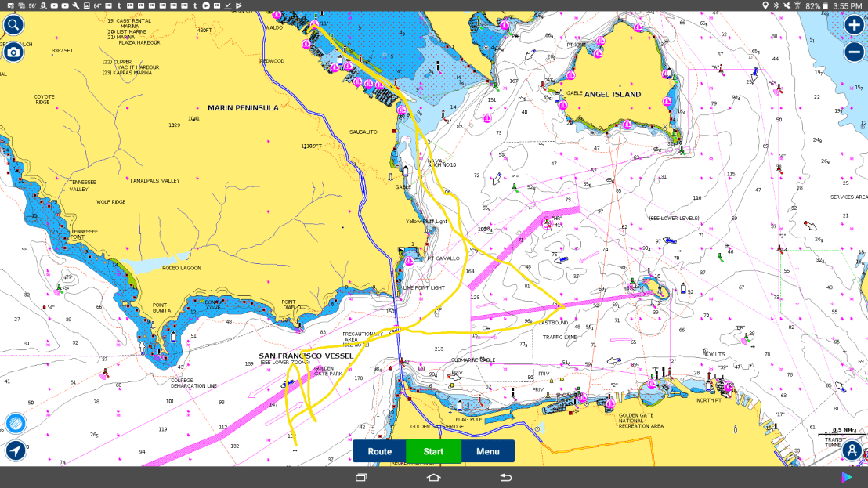Tap the 0.5 NM scale bar
The image size is (868, 488).
pos(842,432)
